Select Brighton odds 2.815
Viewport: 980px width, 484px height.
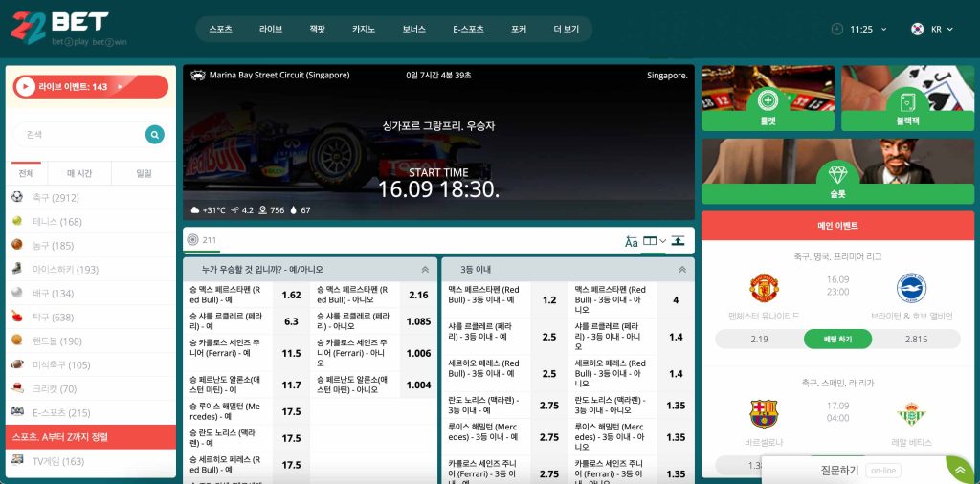tap(916, 340)
